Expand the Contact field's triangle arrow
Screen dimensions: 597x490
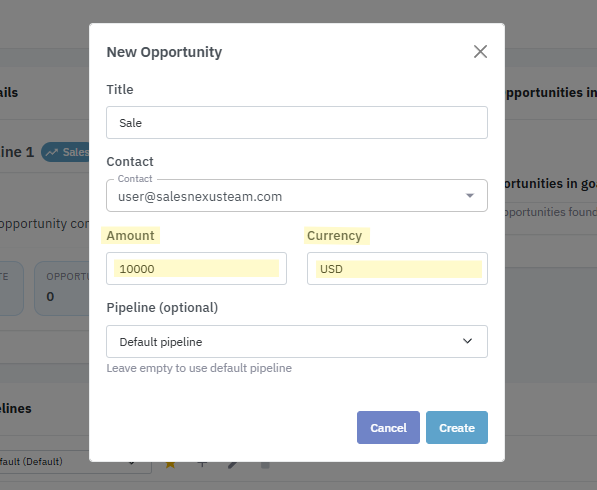click(x=470, y=195)
